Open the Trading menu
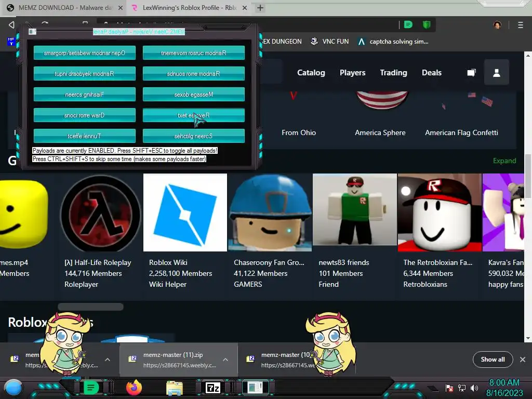Screen dimensions: 532x399 pos(394,73)
